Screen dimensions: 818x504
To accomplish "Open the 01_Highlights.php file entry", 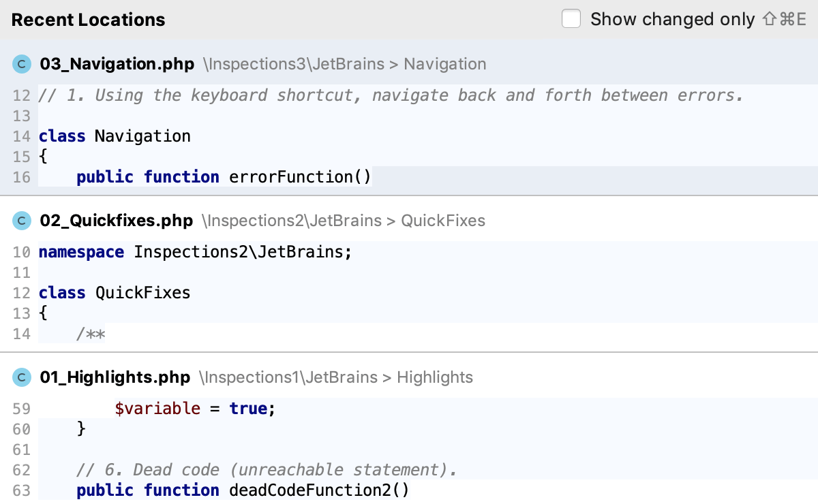I will coord(115,378).
